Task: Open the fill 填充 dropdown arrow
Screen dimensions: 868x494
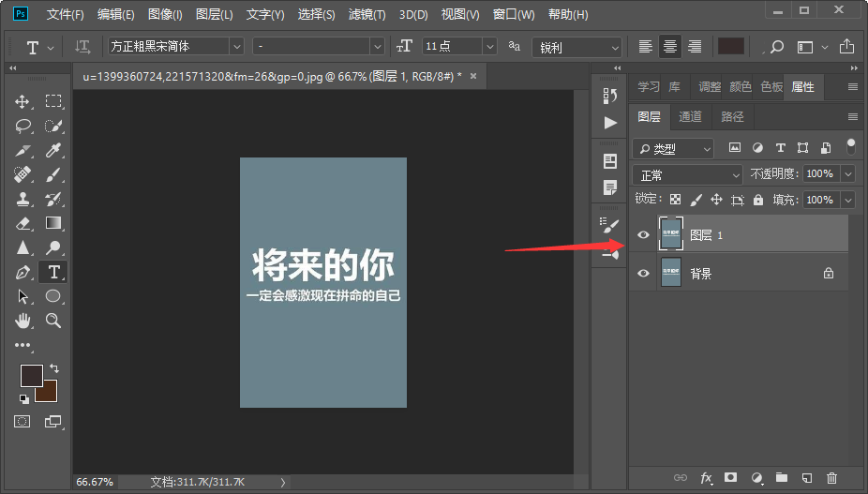Action: 848,200
